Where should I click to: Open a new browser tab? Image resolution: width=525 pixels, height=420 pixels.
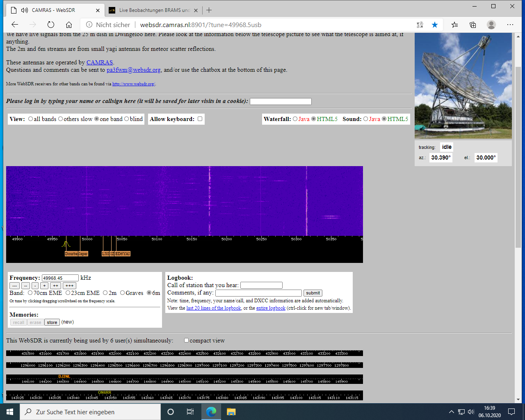[x=209, y=10]
